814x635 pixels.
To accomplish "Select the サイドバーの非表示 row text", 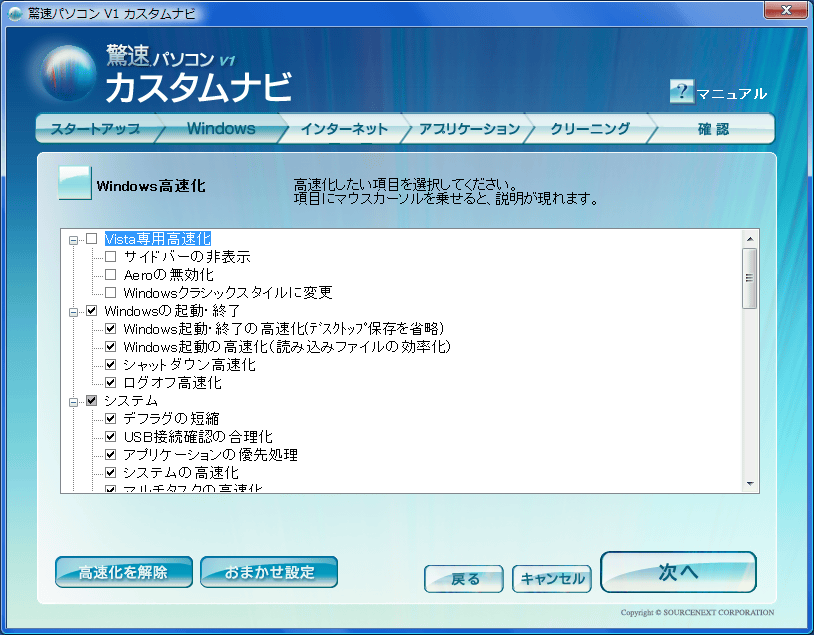I will [187, 256].
